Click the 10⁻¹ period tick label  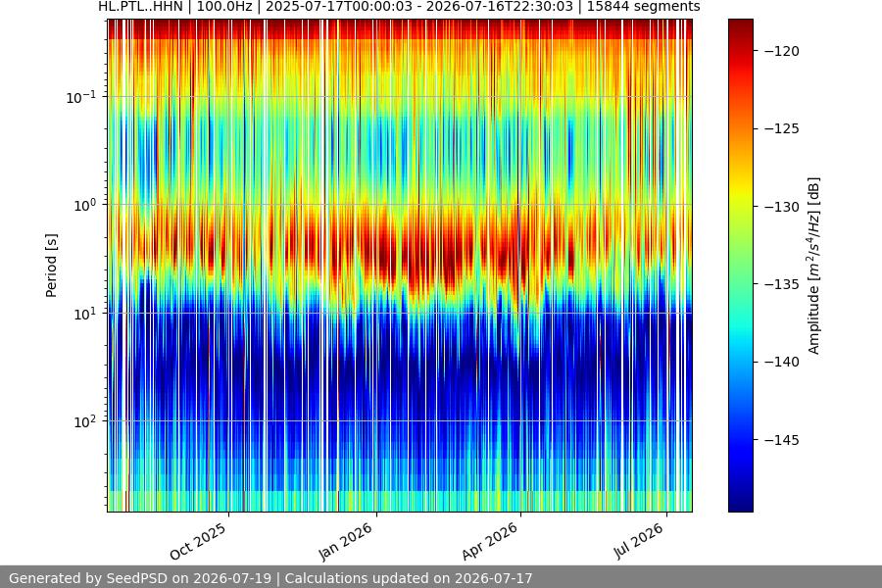(81, 97)
